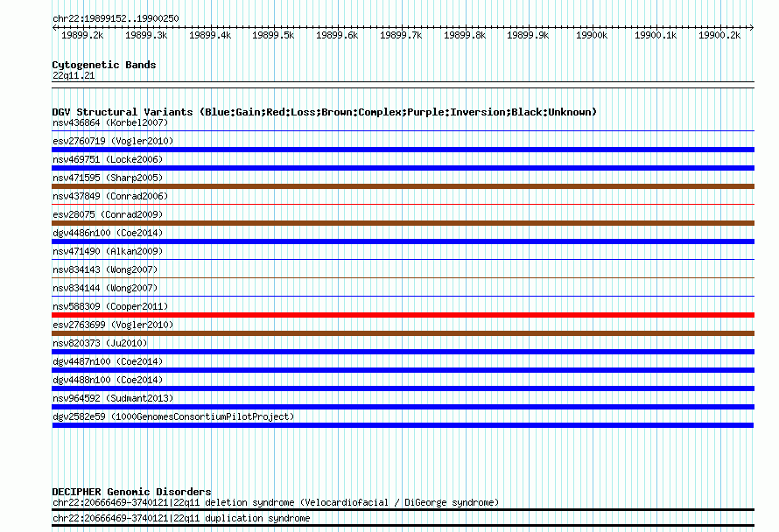Click esv28075 (Conrad2009) label

coord(108,214)
